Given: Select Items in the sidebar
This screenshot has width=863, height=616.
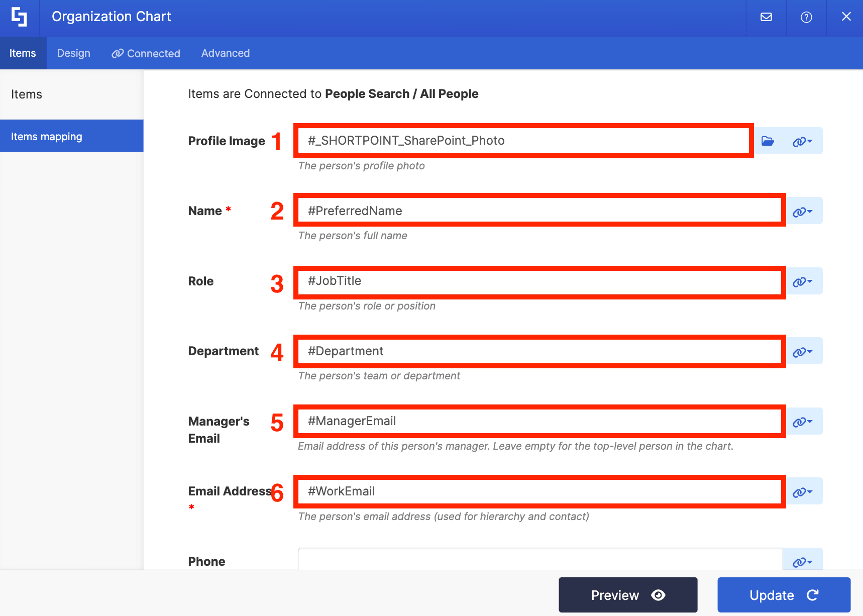Looking at the screenshot, I should tap(27, 94).
